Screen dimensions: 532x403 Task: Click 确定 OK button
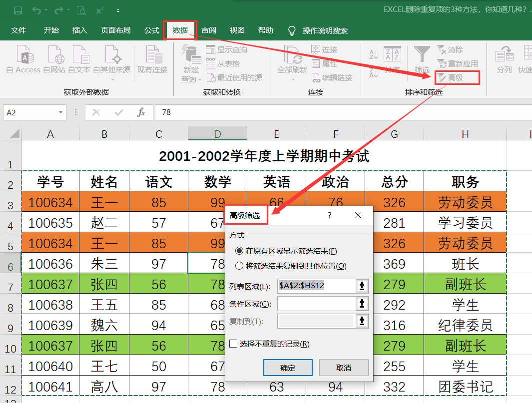[288, 368]
